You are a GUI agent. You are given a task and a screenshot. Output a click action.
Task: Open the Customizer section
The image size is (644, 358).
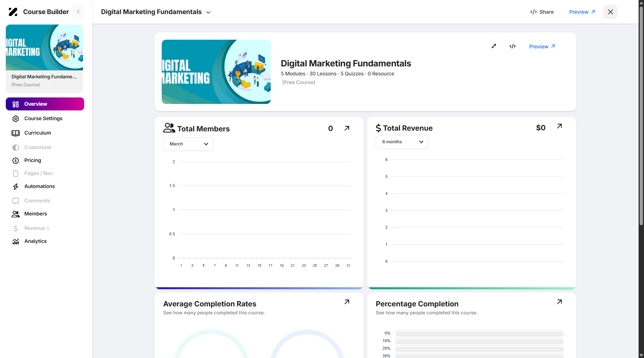(38, 147)
